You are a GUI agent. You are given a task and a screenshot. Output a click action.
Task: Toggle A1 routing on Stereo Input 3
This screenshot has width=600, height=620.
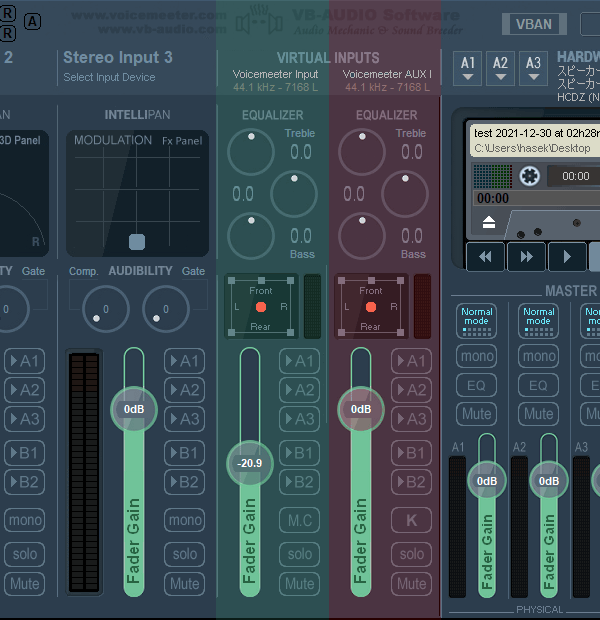(x=184, y=361)
